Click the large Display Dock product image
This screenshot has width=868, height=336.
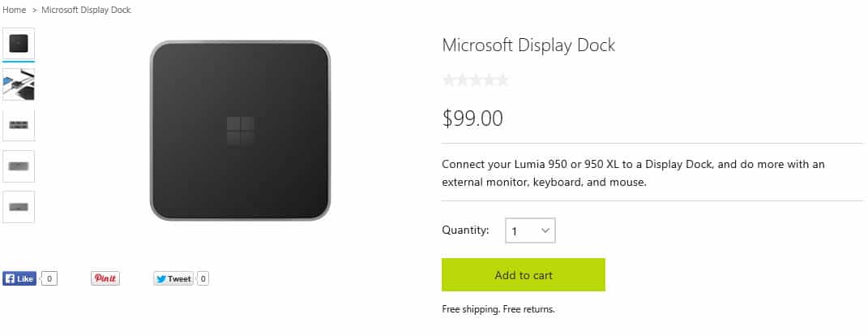(240, 131)
